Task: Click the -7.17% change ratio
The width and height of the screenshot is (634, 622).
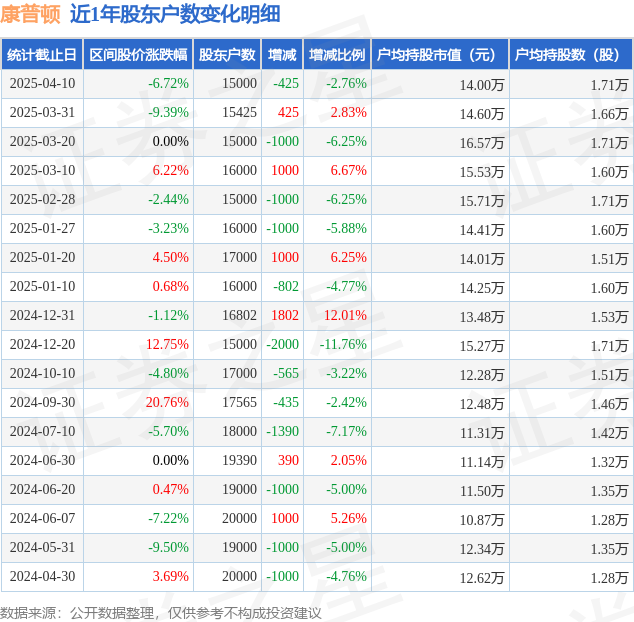Action: [x=347, y=431]
